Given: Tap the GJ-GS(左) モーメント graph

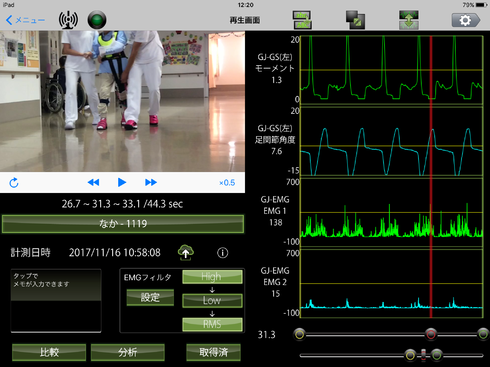Looking at the screenshot, I should pos(391,69).
